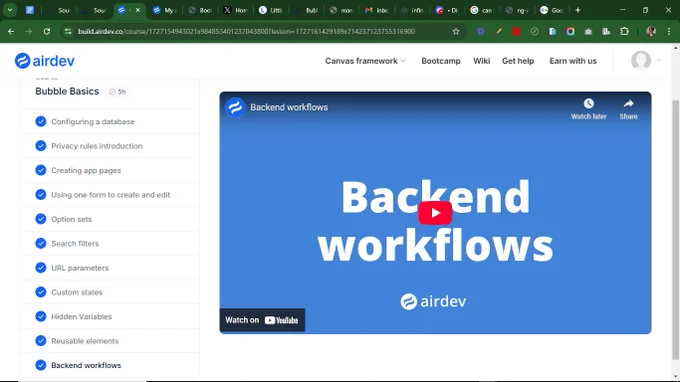
Task: Open site information icon in address bar
Action: [x=68, y=31]
